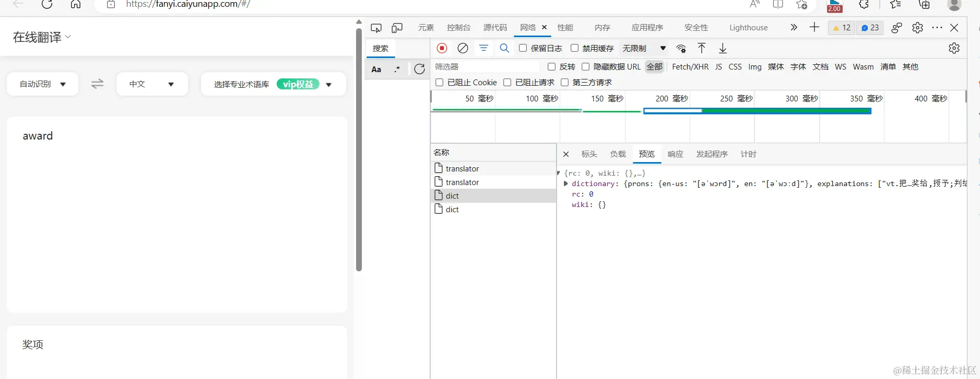This screenshot has height=379, width=980.
Task: Go to the browser home page icon
Action: click(x=76, y=4)
